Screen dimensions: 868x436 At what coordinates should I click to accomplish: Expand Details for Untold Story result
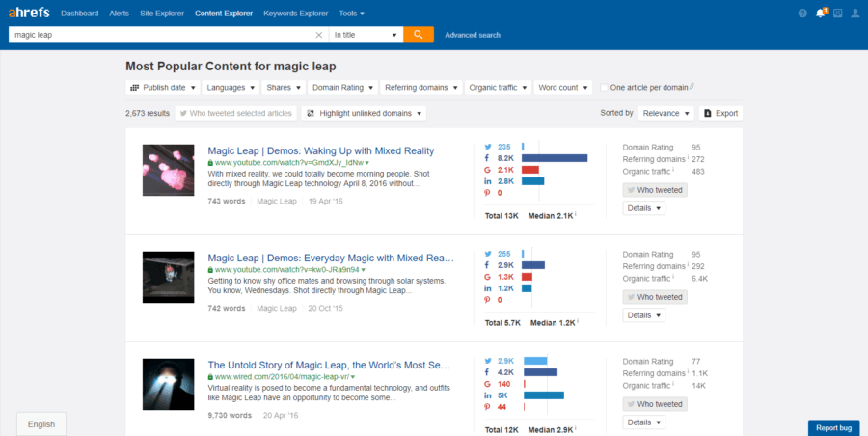pos(644,422)
